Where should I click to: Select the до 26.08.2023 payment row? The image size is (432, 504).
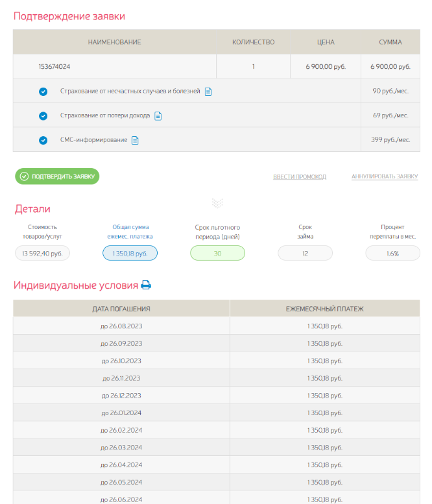click(x=217, y=326)
